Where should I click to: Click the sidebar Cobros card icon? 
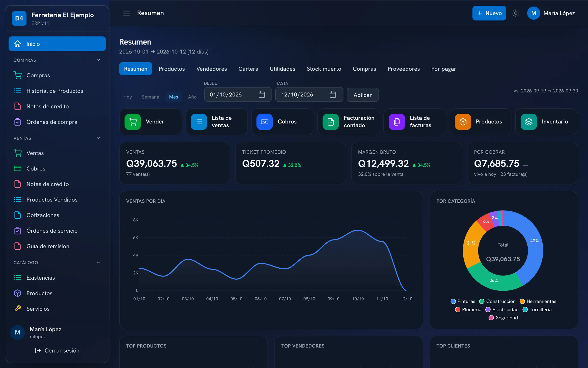[18, 169]
